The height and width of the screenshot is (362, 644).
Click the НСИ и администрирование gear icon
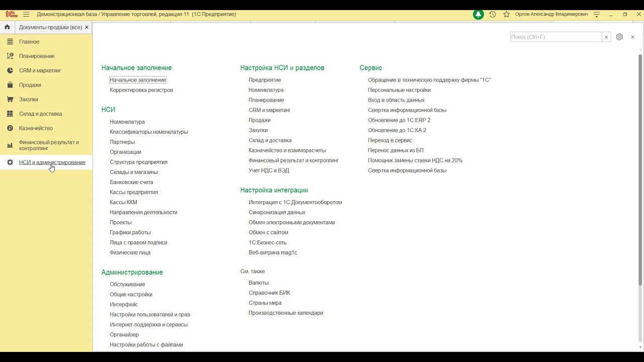click(10, 162)
